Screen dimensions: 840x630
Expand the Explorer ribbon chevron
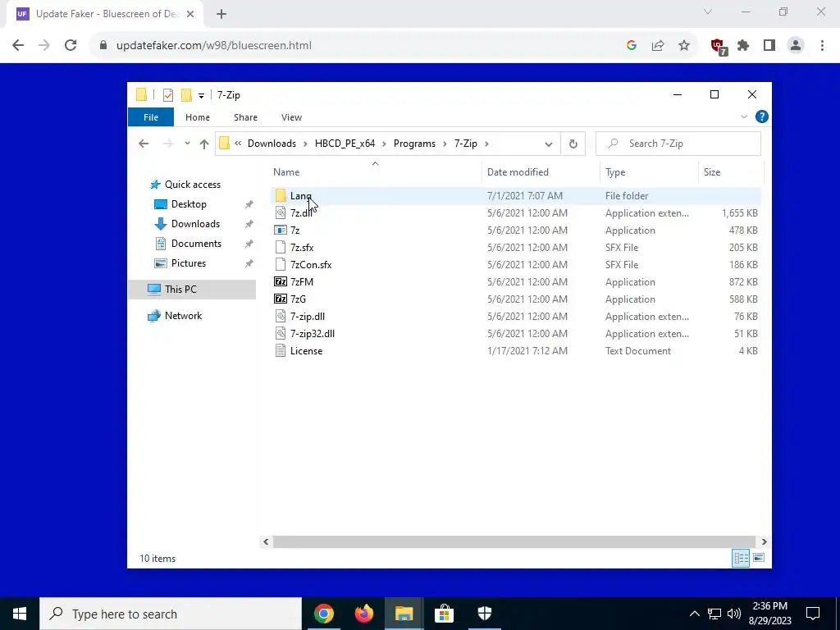point(743,116)
